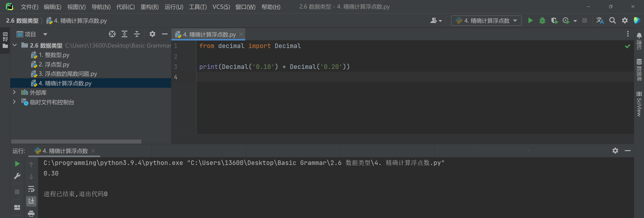644x218 pixels.
Task: Open the SciView side tool window
Action: (639, 104)
